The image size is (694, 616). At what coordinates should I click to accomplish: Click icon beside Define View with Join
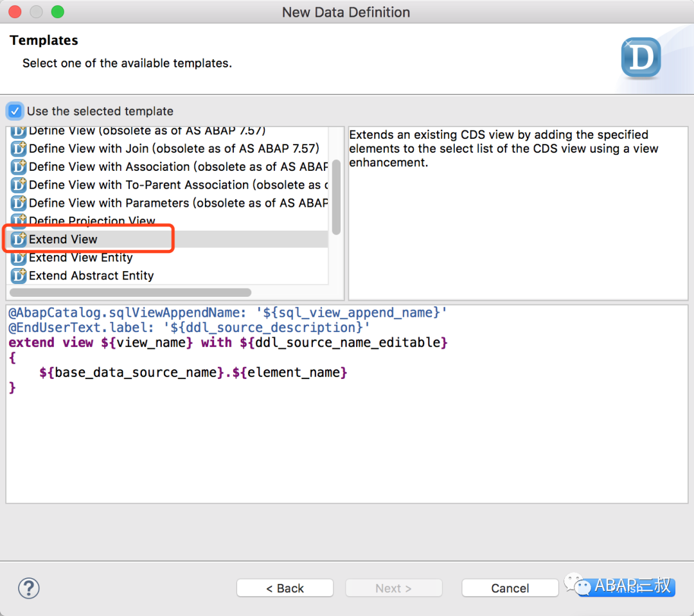[x=19, y=148]
